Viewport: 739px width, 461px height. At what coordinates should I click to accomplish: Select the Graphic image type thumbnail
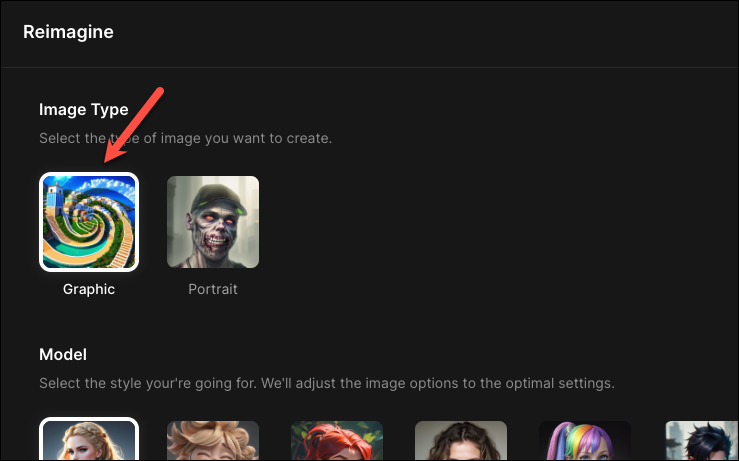pyautogui.click(x=89, y=222)
